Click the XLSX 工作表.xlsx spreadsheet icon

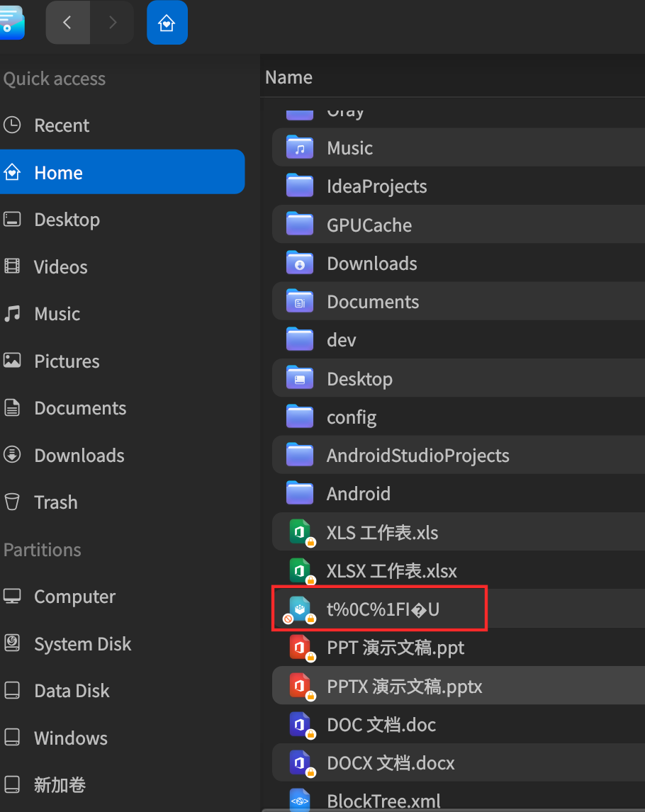(x=301, y=571)
